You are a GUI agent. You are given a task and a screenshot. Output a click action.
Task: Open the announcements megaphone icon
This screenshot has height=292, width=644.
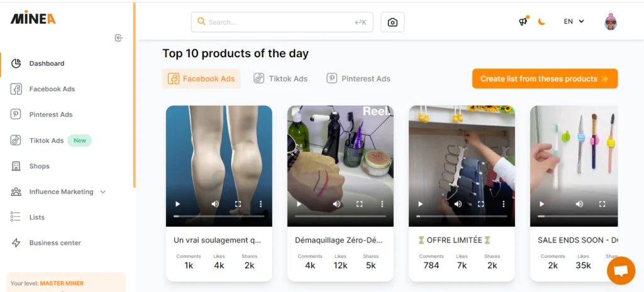pos(523,22)
